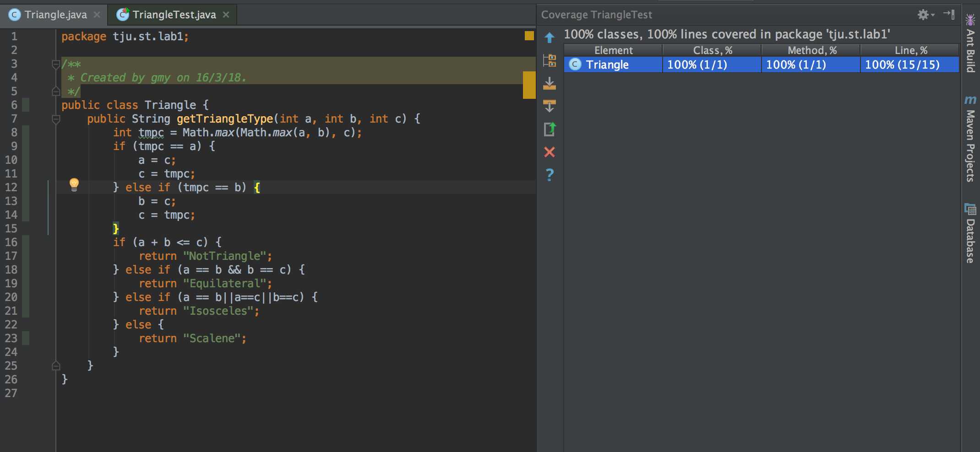Sort coverage table by Line, % column
The width and height of the screenshot is (980, 452).
pos(910,50)
